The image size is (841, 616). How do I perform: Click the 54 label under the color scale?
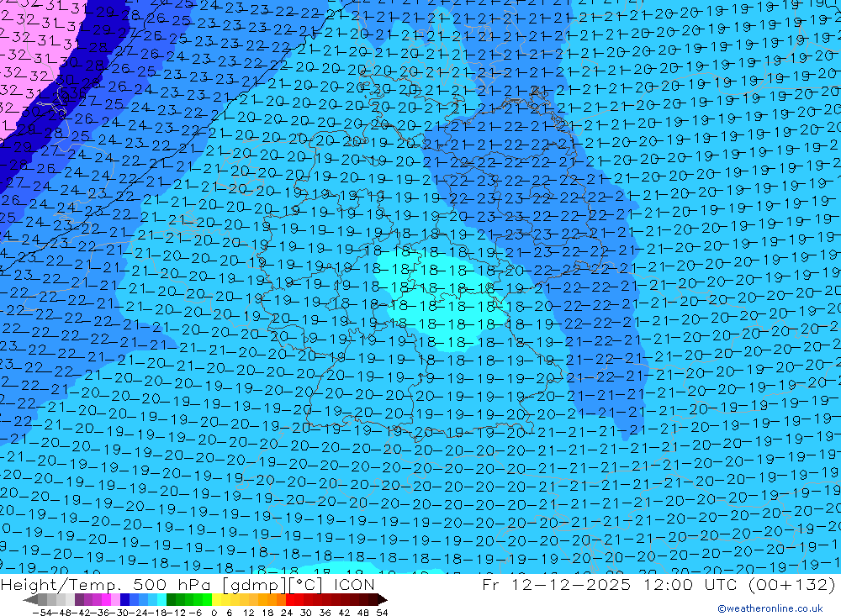382,613
